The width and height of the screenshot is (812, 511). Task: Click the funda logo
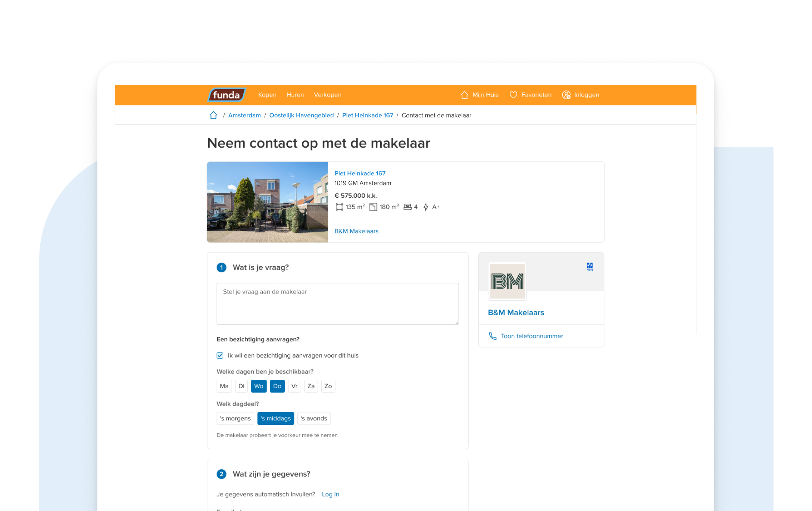[226, 95]
